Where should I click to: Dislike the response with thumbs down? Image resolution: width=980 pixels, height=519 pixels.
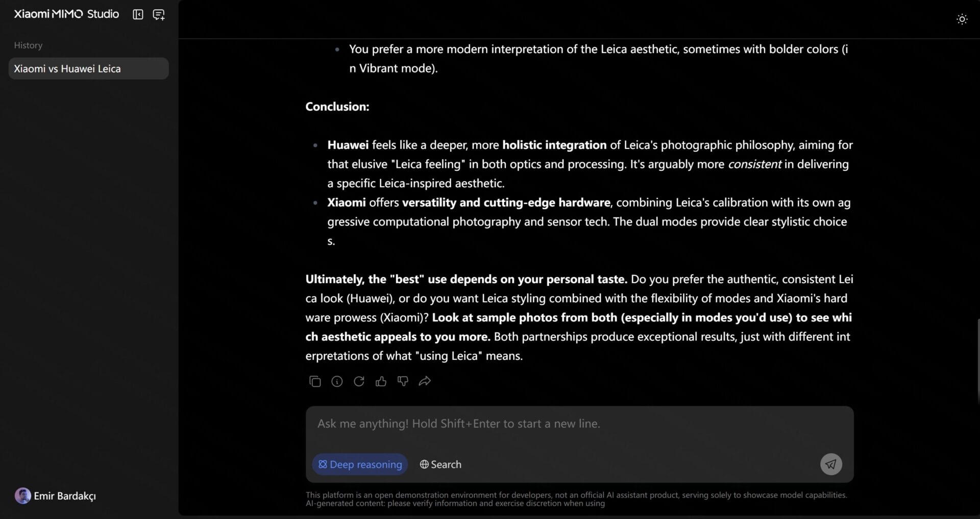(x=403, y=381)
